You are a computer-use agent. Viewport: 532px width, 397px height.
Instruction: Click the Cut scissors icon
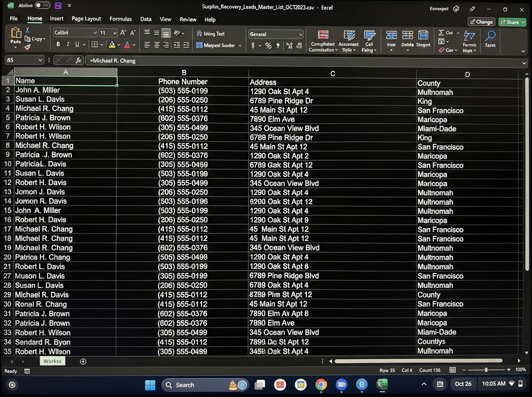pos(27,30)
